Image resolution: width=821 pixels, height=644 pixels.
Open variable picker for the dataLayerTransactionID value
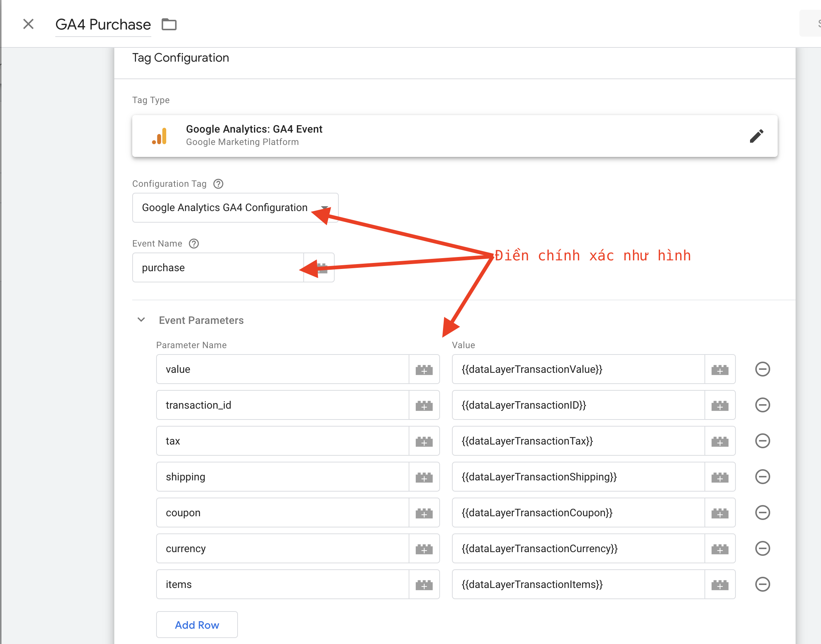pyautogui.click(x=720, y=405)
